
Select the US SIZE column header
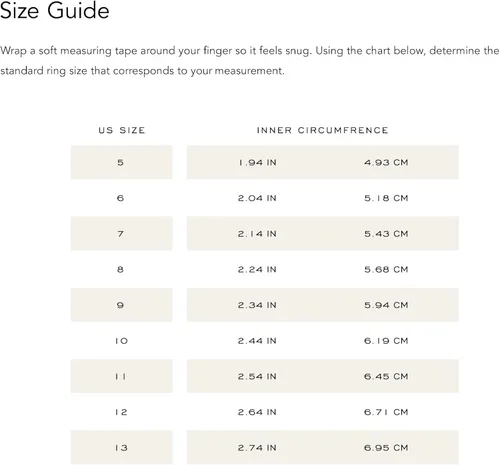pyautogui.click(x=122, y=130)
